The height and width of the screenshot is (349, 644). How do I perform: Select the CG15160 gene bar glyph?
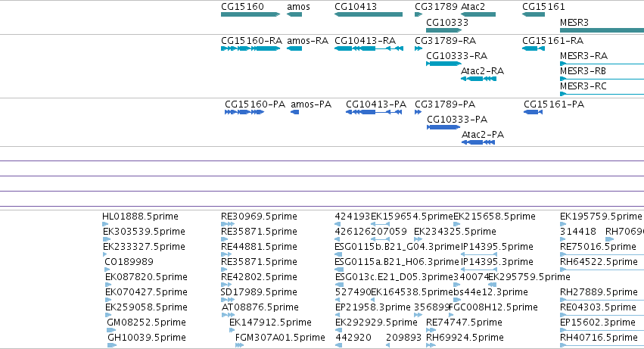[x=250, y=14]
